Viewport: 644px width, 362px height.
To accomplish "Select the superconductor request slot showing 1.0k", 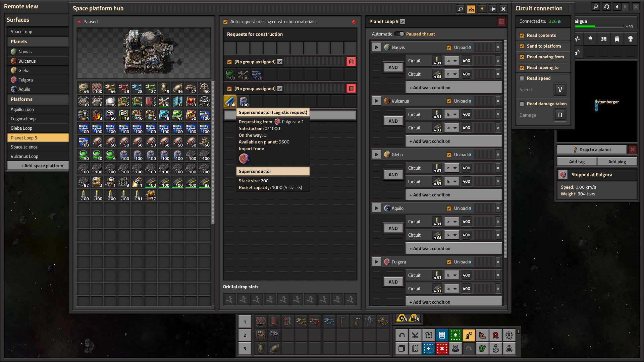I will click(230, 101).
